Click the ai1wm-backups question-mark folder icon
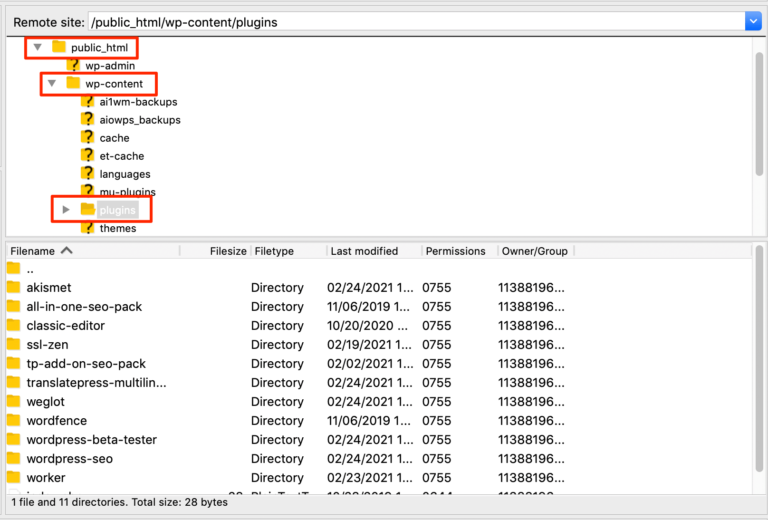The image size is (768, 520). click(87, 101)
